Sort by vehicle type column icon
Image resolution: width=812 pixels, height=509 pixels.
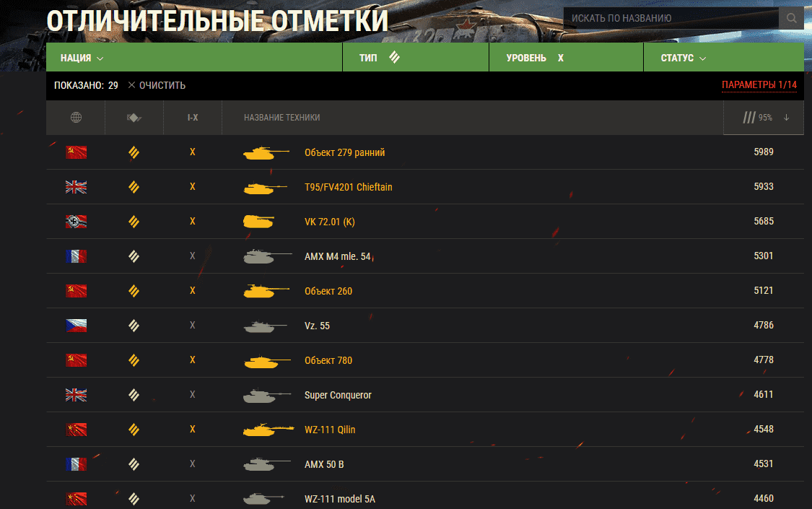[134, 118]
